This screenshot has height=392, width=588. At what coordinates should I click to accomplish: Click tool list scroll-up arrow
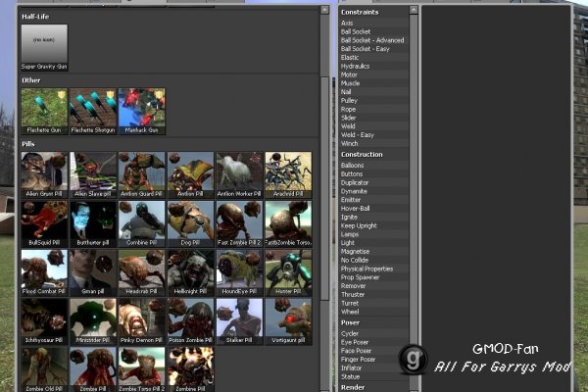(x=414, y=10)
